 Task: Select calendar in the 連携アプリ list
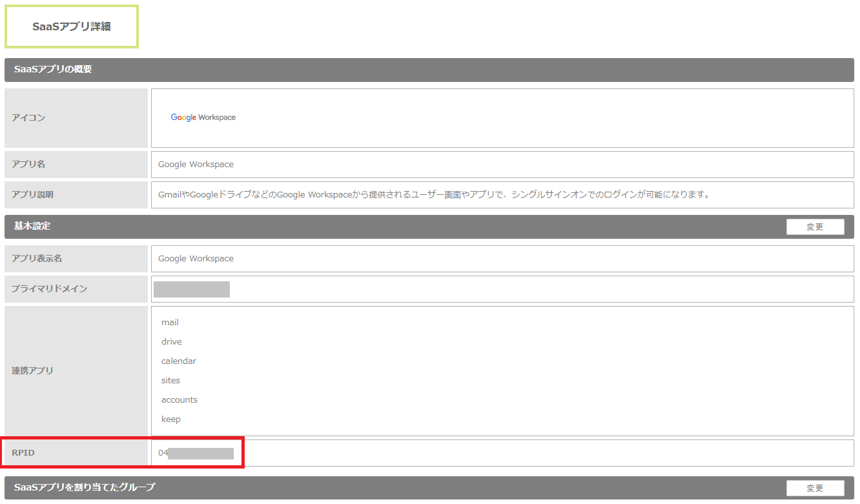[178, 361]
